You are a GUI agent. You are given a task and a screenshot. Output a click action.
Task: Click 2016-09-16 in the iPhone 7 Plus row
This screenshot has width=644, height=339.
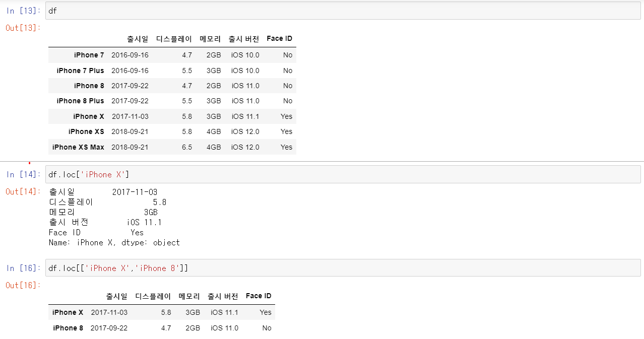[x=130, y=71]
